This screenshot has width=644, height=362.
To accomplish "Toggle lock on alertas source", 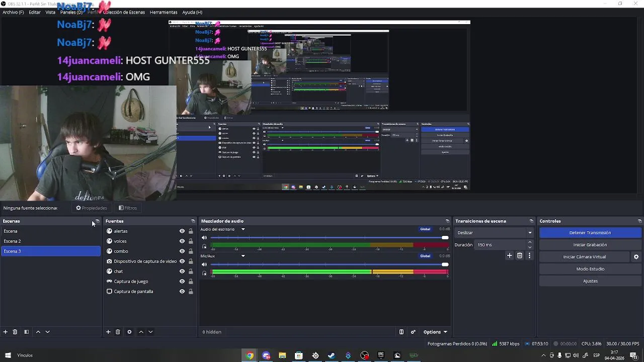I will click(x=191, y=231).
